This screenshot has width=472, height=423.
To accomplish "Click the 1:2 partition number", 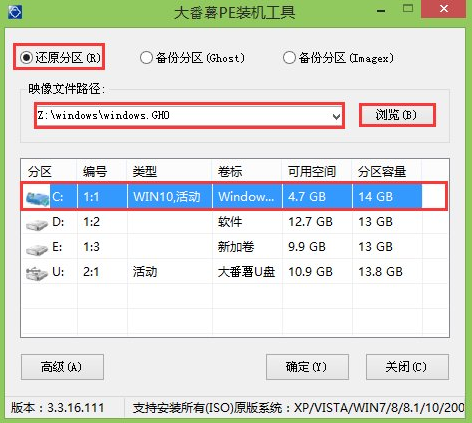I will coord(91,222).
